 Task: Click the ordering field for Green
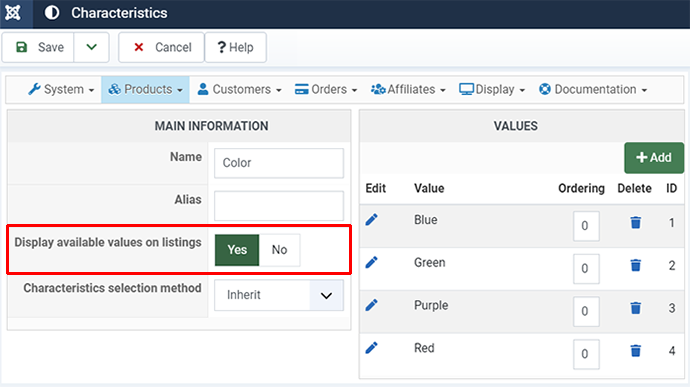[x=586, y=269]
